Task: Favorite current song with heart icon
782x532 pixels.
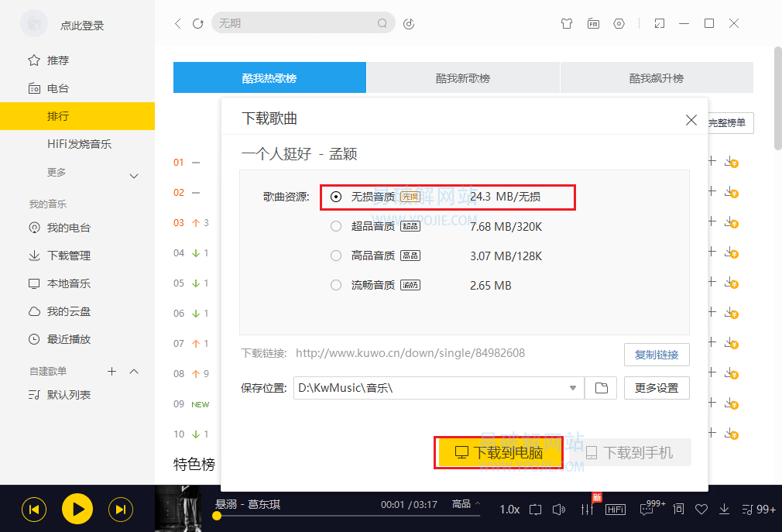Action: point(701,509)
